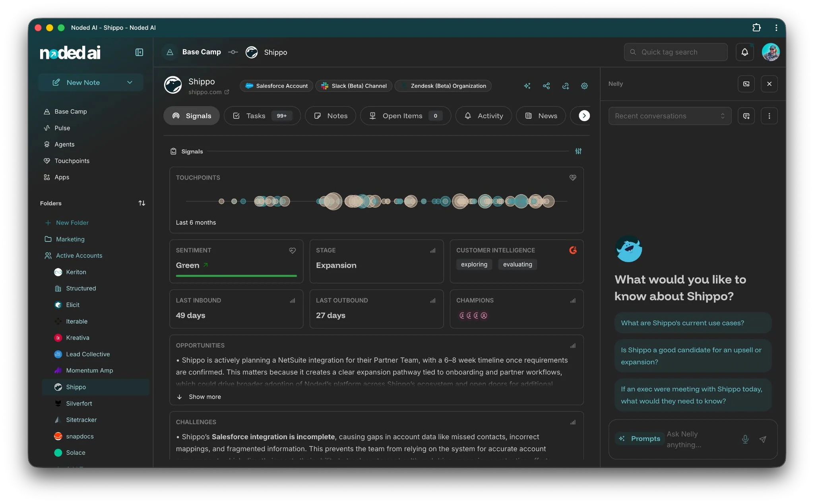Click chart icon in Last Outbound card
The height and width of the screenshot is (504, 814).
(433, 301)
